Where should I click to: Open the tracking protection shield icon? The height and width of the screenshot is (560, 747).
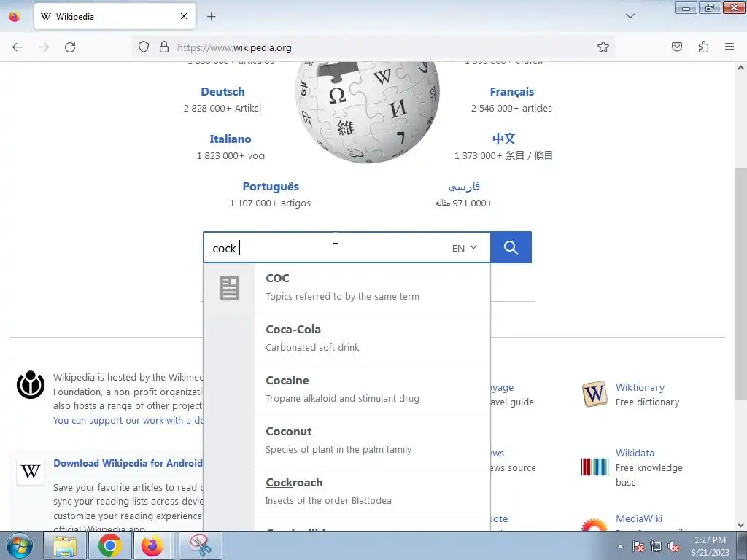[144, 47]
